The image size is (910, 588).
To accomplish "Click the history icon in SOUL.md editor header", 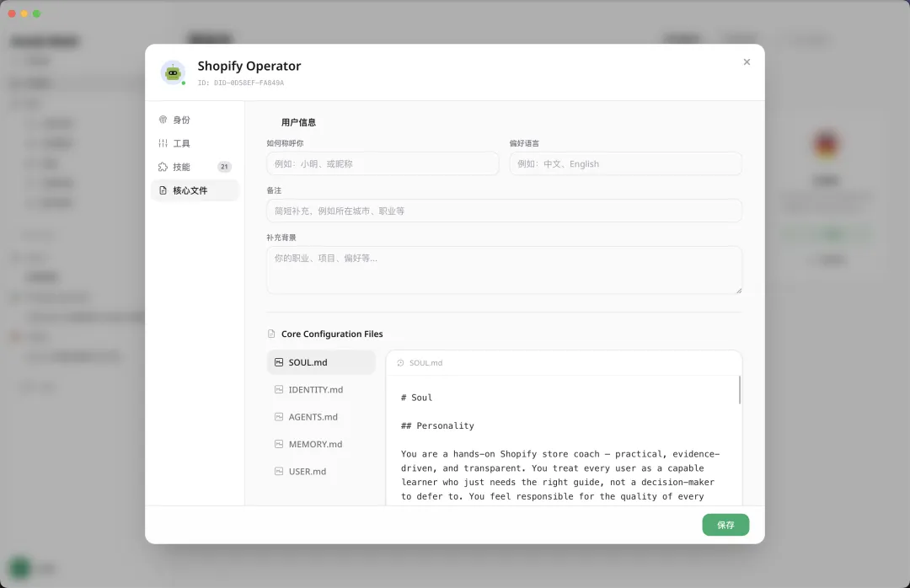I will coord(400,363).
